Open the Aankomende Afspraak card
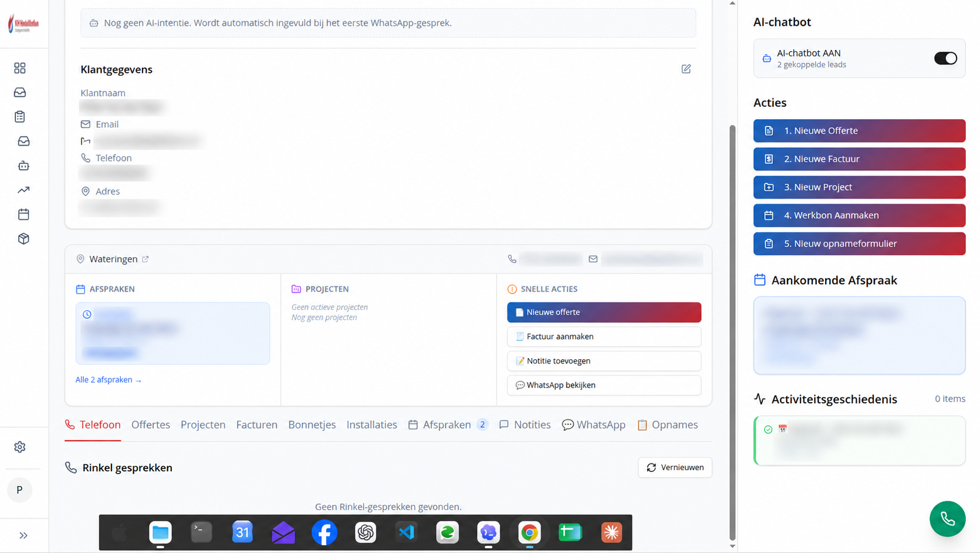This screenshot has height=553, width=980. click(x=859, y=335)
